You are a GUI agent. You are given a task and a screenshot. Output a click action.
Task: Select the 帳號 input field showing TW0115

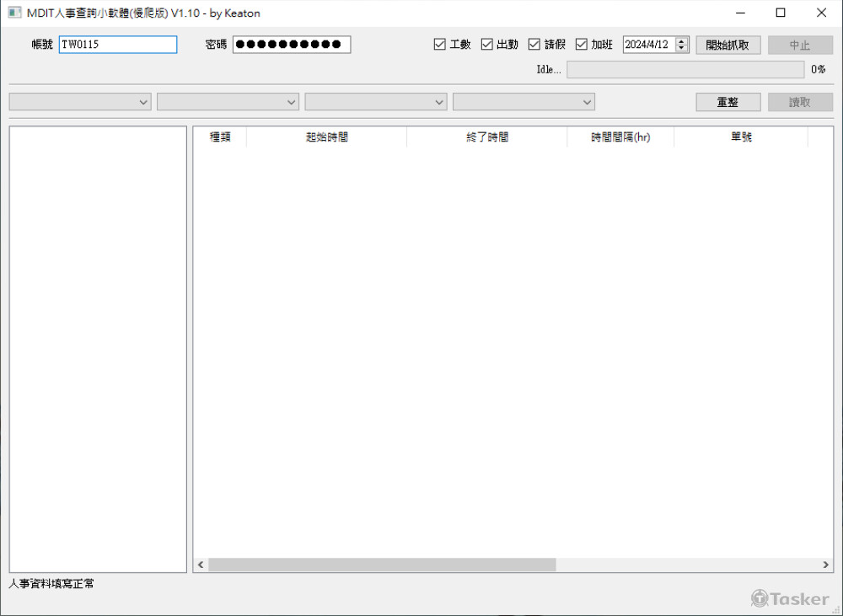tap(117, 45)
